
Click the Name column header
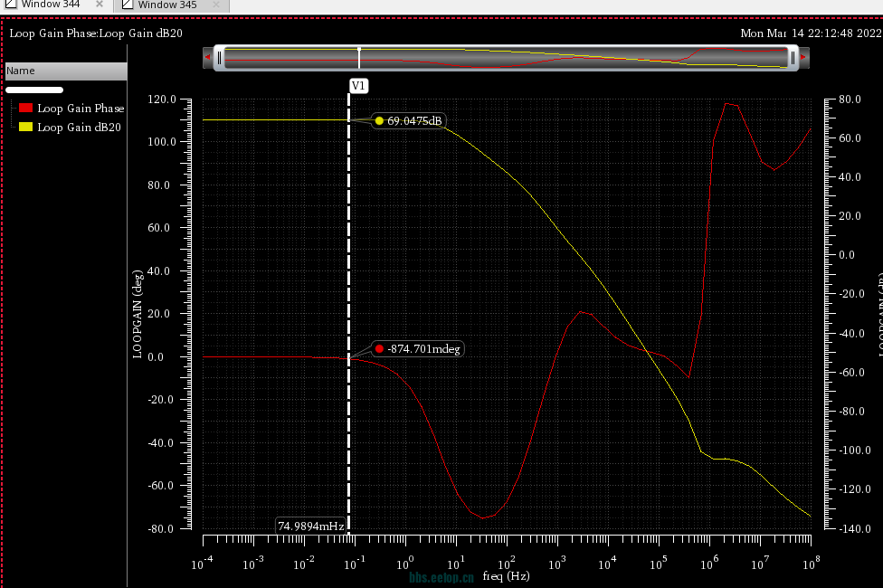click(x=66, y=71)
